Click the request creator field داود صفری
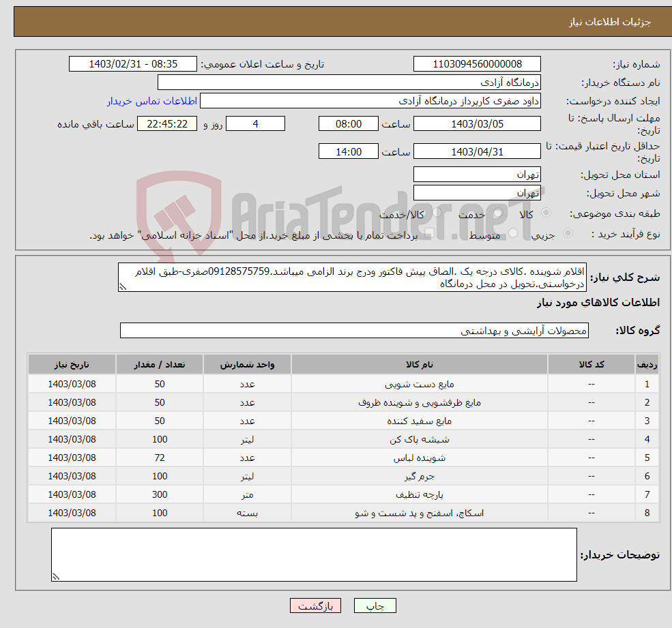 point(370,101)
